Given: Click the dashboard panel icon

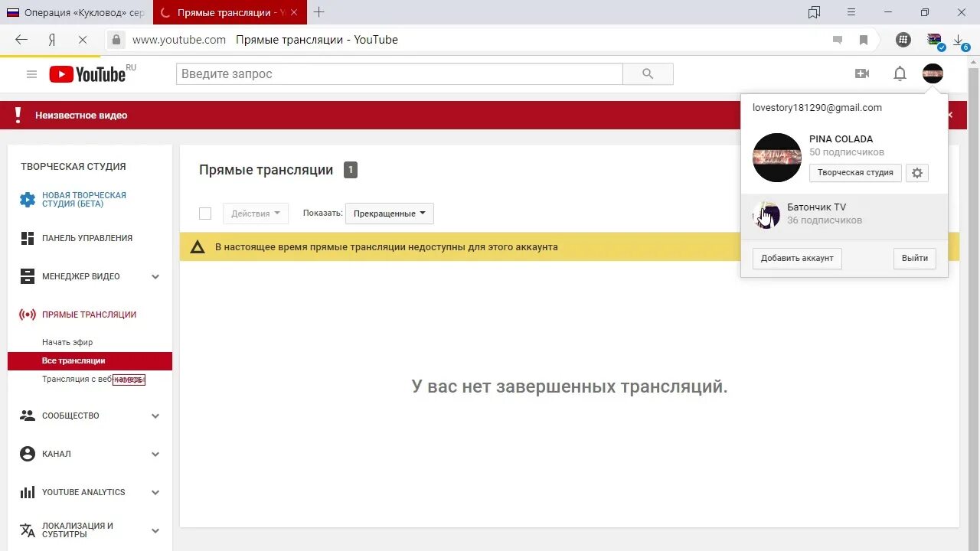Looking at the screenshot, I should (x=28, y=238).
